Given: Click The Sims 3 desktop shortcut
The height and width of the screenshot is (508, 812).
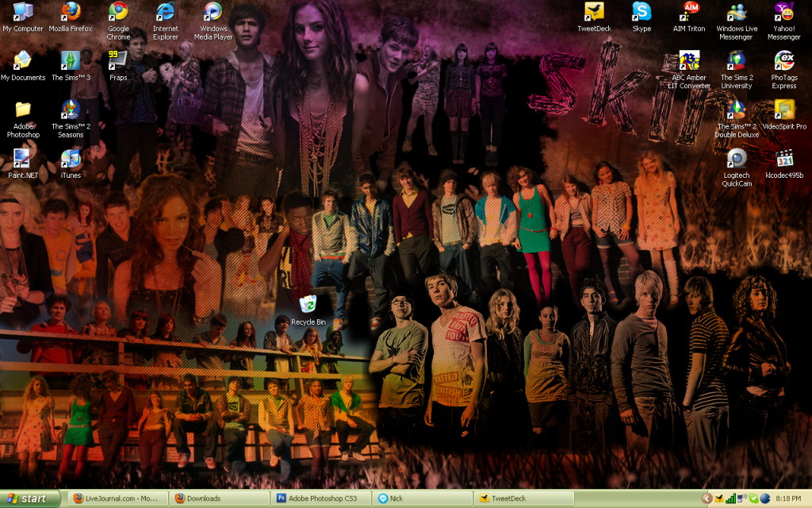Looking at the screenshot, I should click(x=71, y=66).
